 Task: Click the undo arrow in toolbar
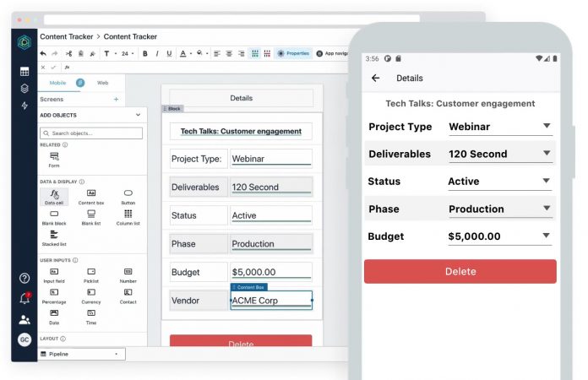click(43, 53)
